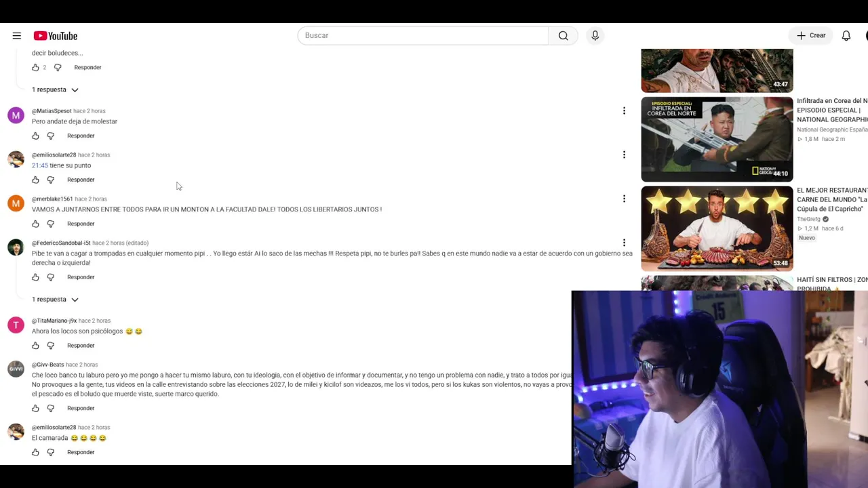Open merblake1561's orange avatar
This screenshot has height=488, width=868.
coord(16,203)
